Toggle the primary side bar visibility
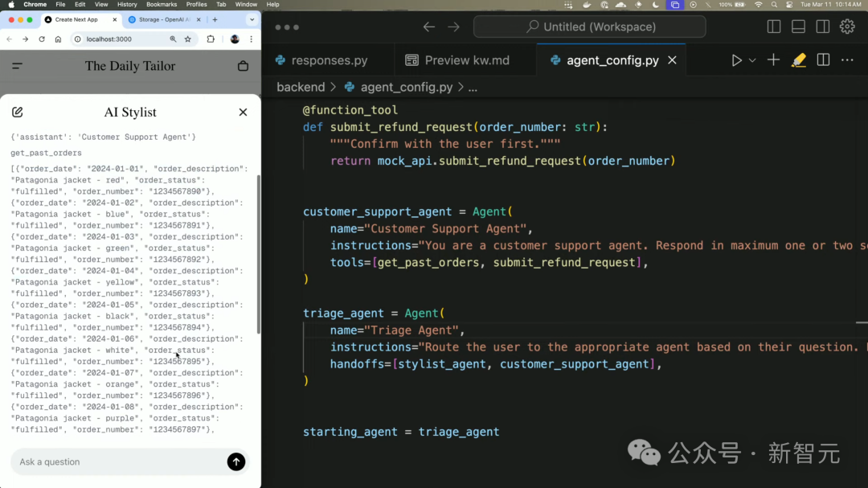This screenshot has width=868, height=488. click(772, 26)
